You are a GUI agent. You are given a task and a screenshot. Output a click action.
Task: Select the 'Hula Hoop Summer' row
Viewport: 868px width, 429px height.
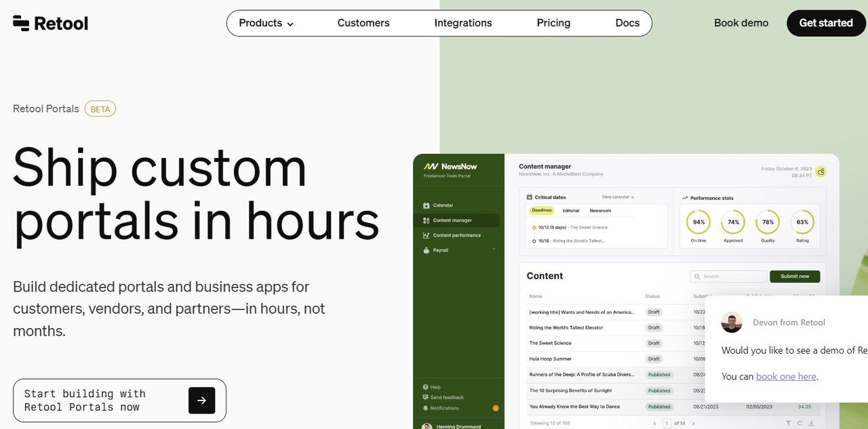616,359
